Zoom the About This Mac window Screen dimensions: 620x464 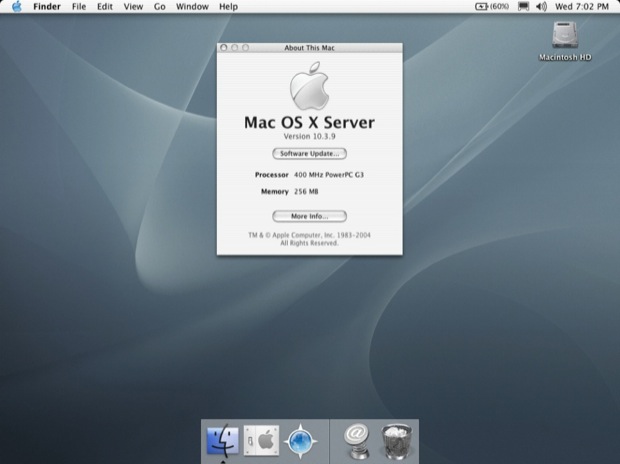tap(245, 47)
